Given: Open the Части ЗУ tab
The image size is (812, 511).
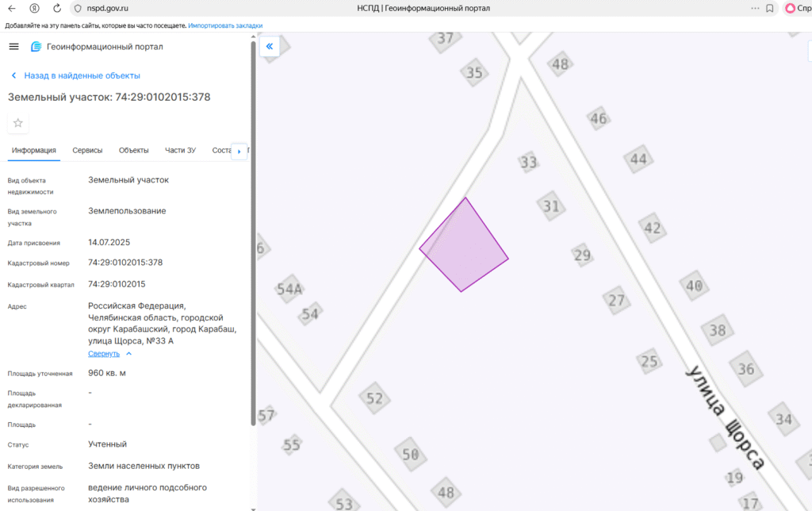Looking at the screenshot, I should [x=180, y=150].
